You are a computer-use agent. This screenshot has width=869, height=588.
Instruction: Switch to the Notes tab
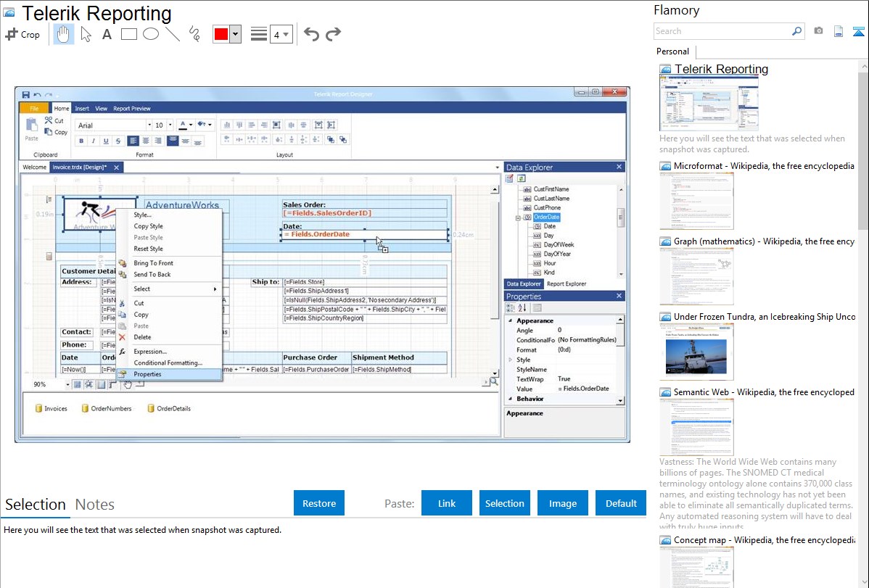coord(95,505)
